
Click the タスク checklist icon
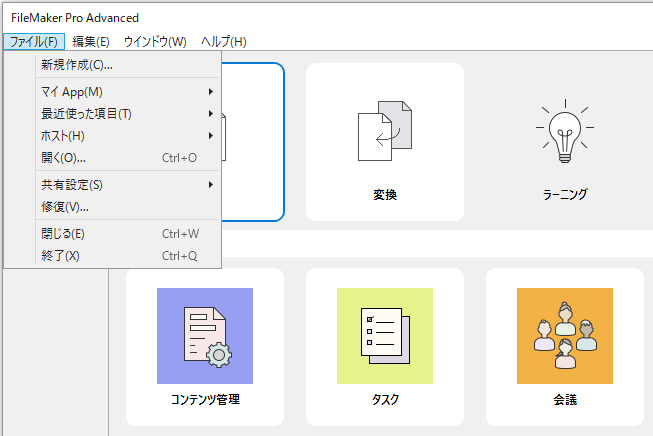click(385, 336)
